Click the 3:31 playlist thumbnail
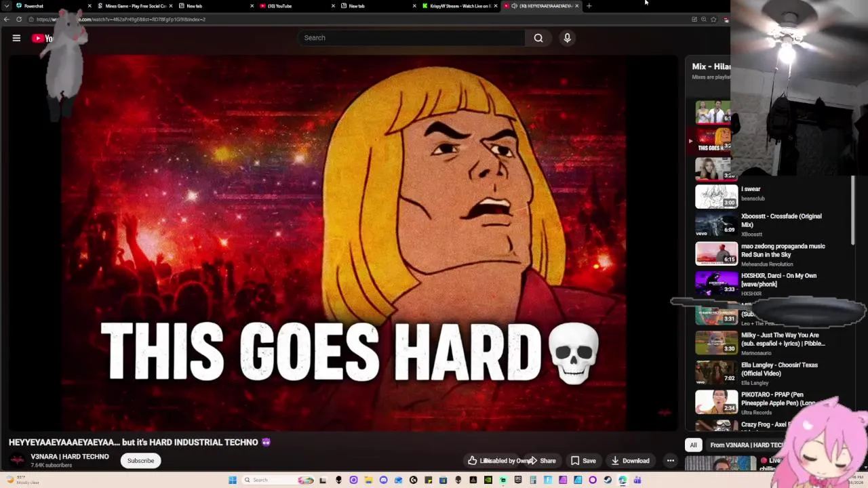Image resolution: width=868 pixels, height=488 pixels. tap(716, 314)
